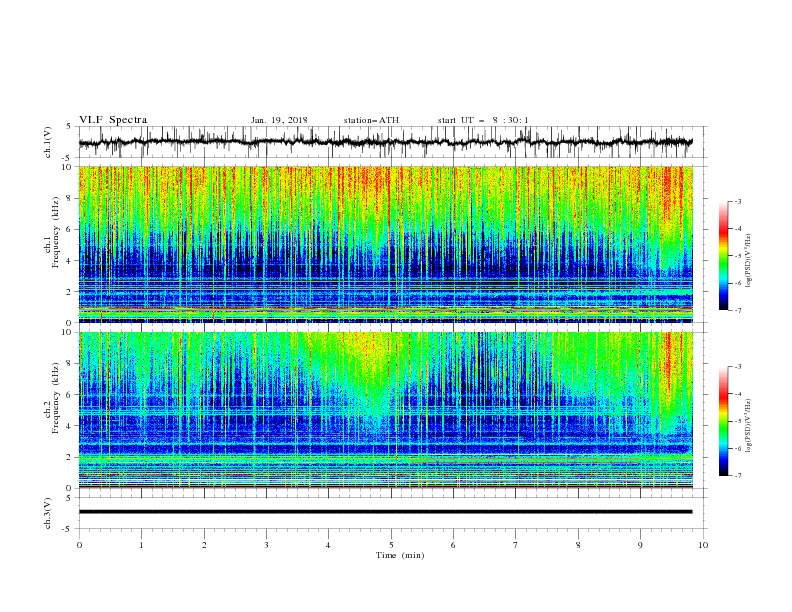Click the "start UT = 8 :30: 1" text

(x=483, y=120)
